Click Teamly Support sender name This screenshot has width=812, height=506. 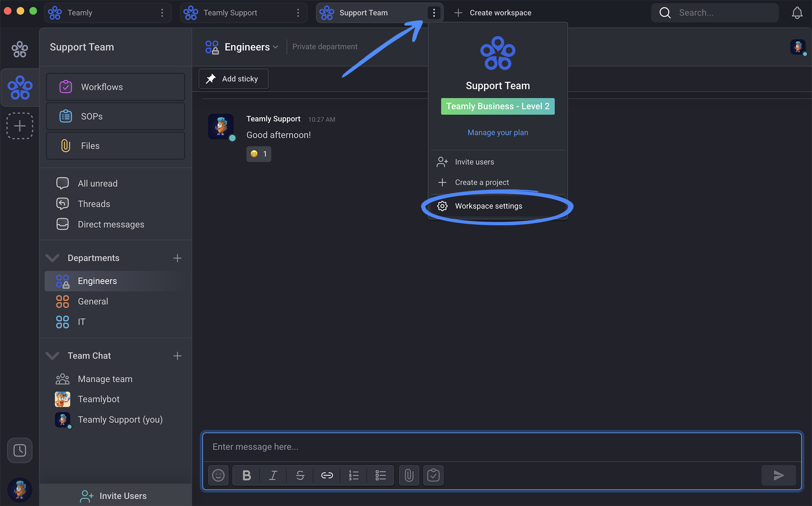(273, 119)
